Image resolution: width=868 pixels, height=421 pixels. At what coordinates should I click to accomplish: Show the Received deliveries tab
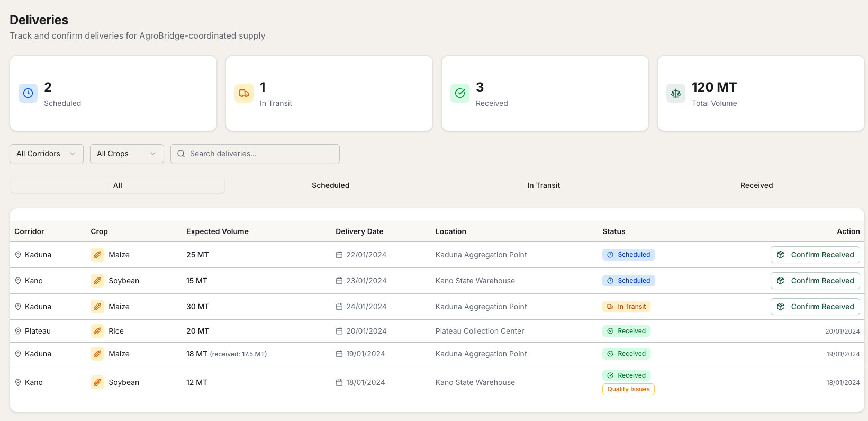pyautogui.click(x=756, y=185)
